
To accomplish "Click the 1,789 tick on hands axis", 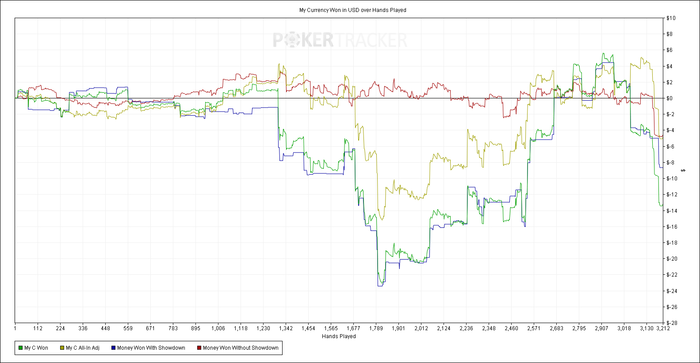I will tap(376, 329).
